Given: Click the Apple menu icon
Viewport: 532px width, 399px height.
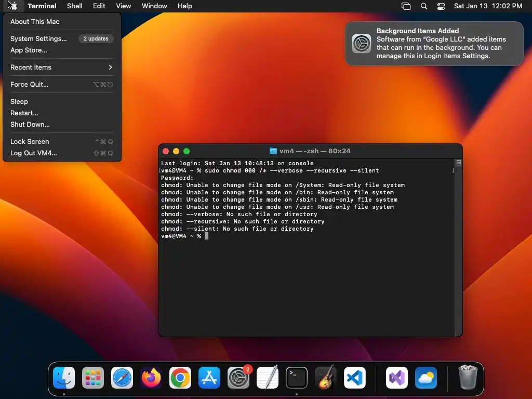Looking at the screenshot, I should (13, 6).
